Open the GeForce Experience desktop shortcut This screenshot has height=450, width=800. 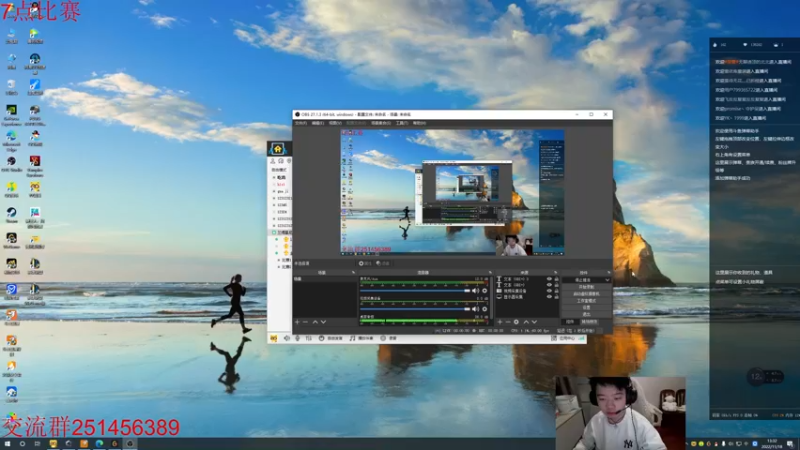coord(11,115)
